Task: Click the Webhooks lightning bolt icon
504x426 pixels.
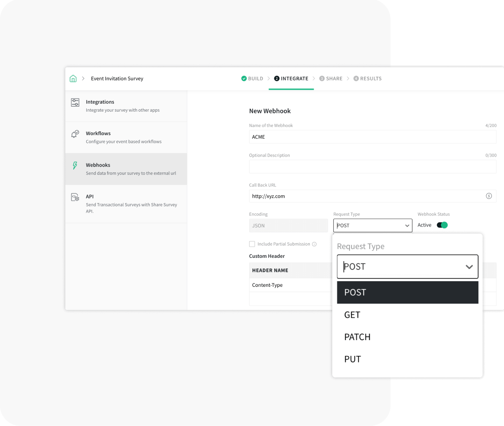Action: (75, 165)
